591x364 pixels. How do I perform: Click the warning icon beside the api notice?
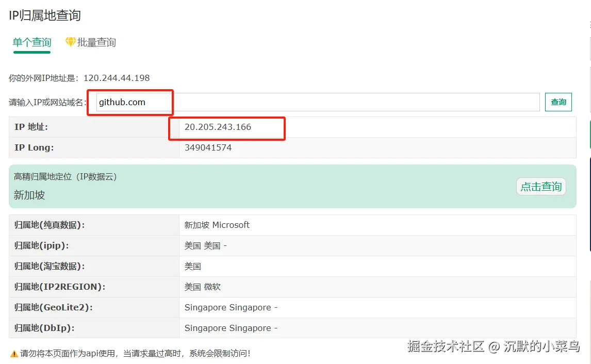pos(14,354)
